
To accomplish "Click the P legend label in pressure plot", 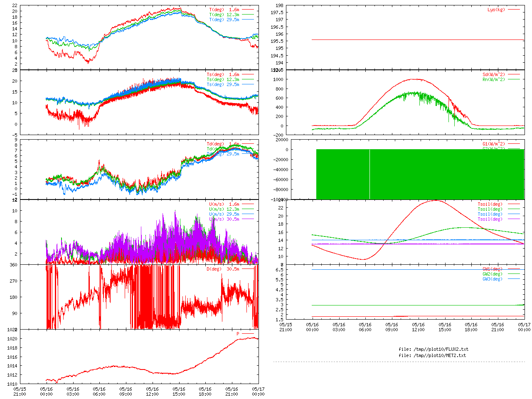I will click(238, 334).
